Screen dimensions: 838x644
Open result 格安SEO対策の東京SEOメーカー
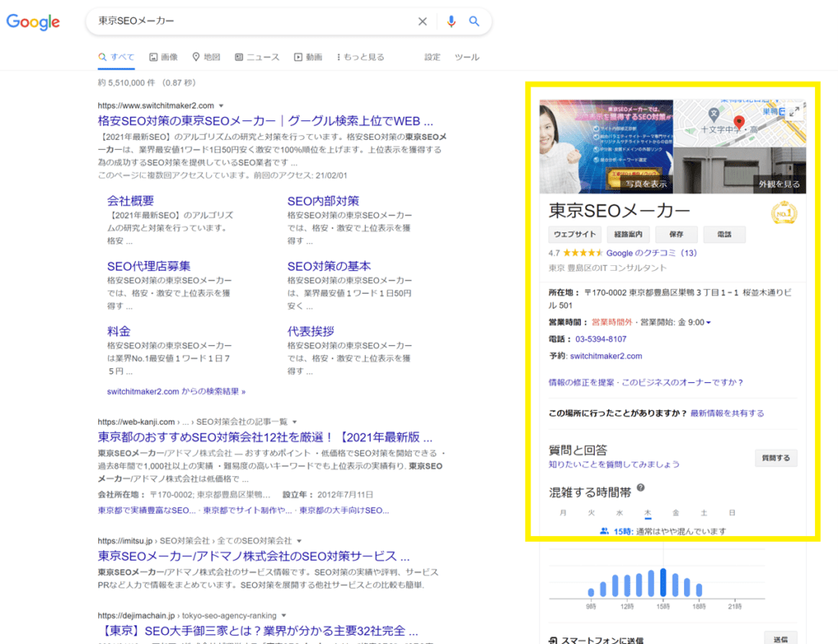coord(265,121)
